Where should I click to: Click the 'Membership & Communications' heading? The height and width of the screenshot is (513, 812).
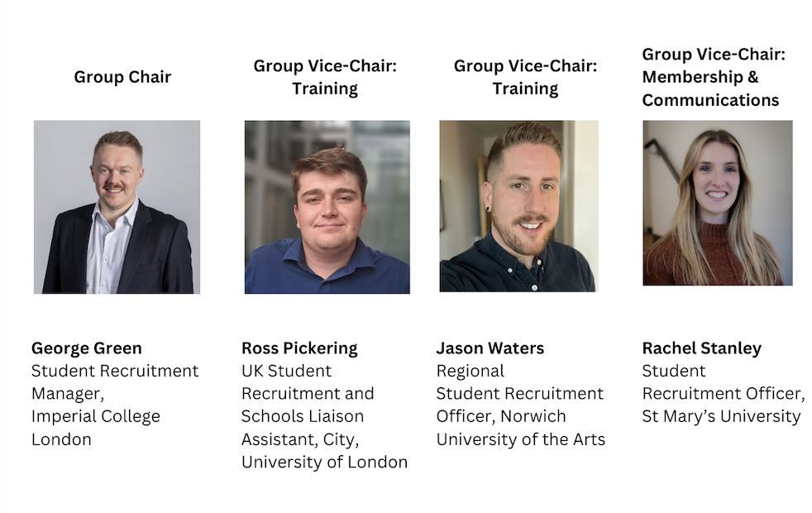coord(710,88)
